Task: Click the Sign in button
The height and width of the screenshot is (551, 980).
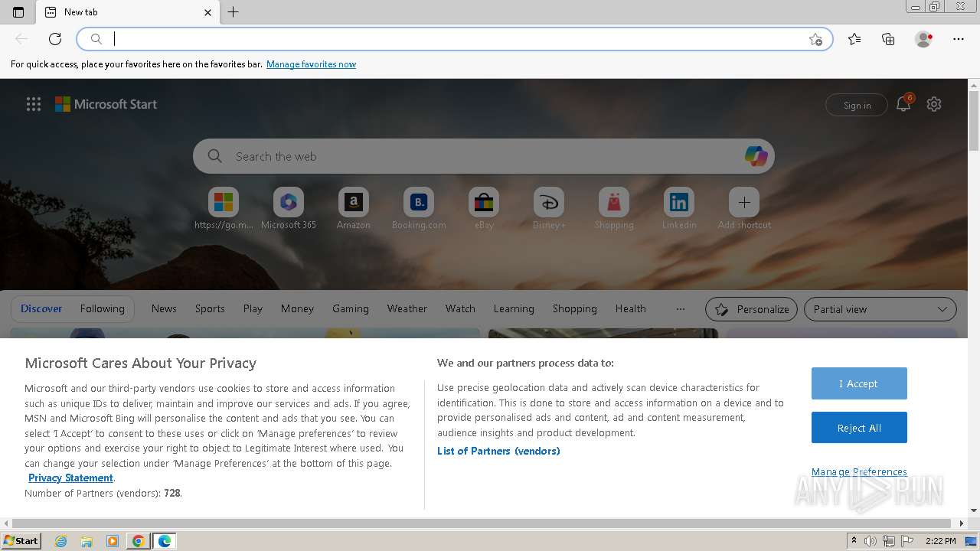Action: tap(857, 105)
